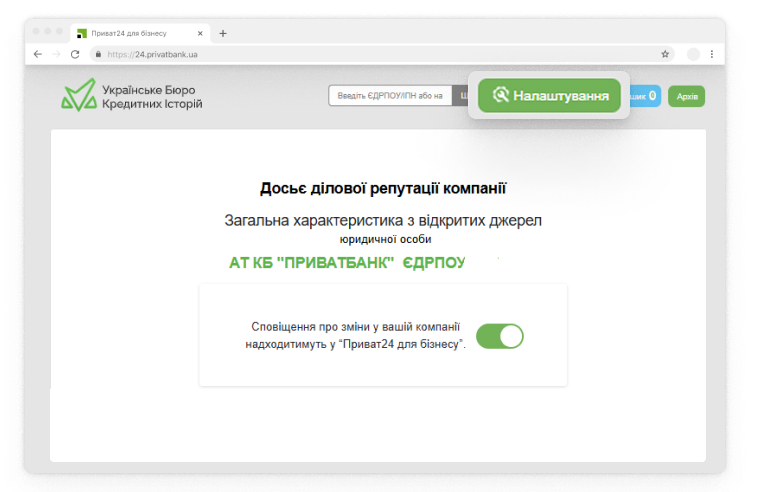Close the Приват24 для бізнесу tab

pos(200,33)
